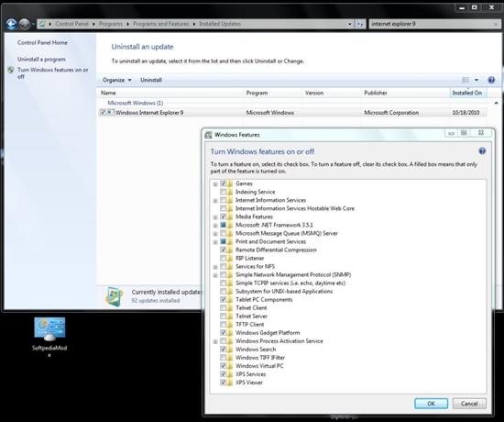504x422 pixels.
Task: Select Subsystem for UNIX-based Applications item
Action: 284,292
